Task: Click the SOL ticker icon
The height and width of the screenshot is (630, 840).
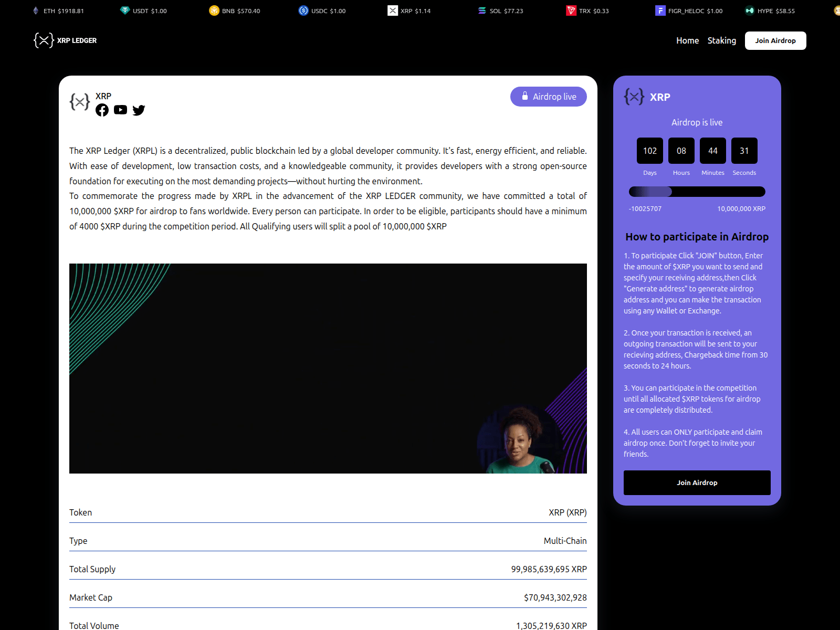Action: click(482, 10)
